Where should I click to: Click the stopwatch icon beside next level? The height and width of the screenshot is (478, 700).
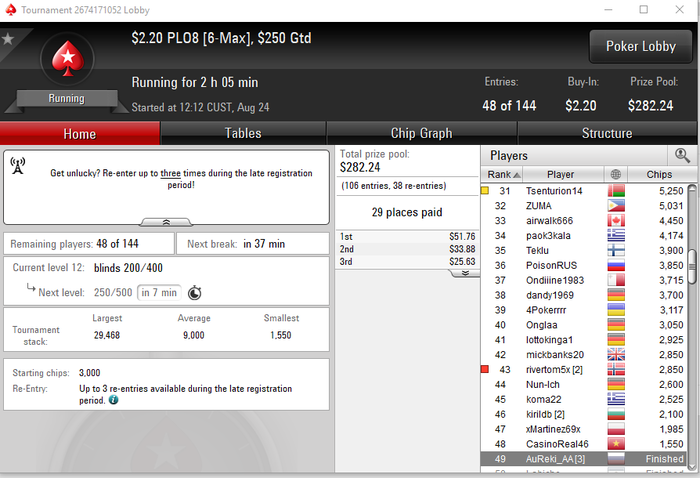(194, 293)
